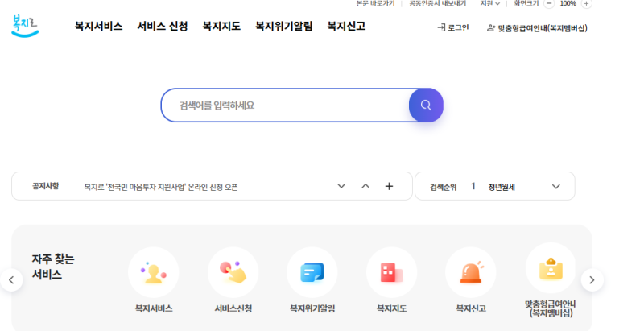Slide frequent services carousel to next

(592, 280)
